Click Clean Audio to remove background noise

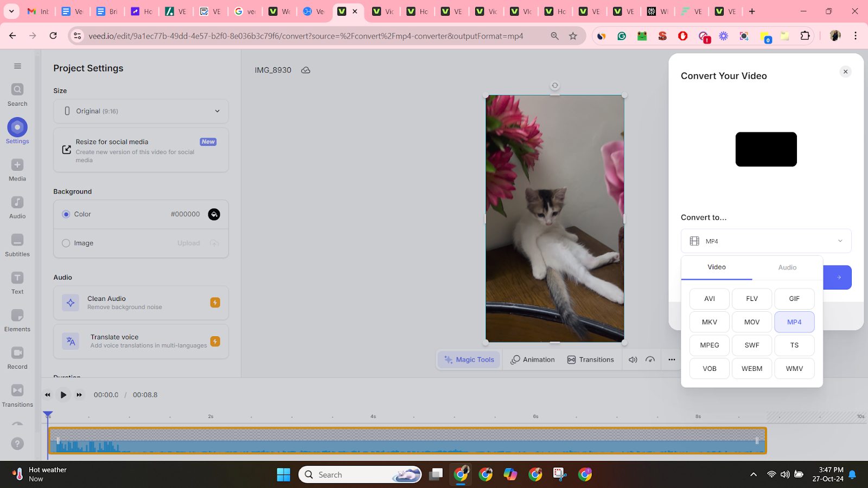point(141,303)
